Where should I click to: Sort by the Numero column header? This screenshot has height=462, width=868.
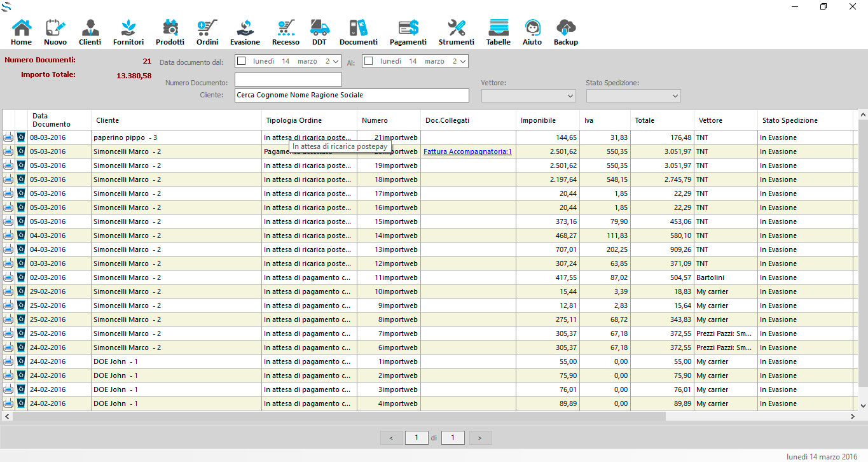[x=389, y=120]
